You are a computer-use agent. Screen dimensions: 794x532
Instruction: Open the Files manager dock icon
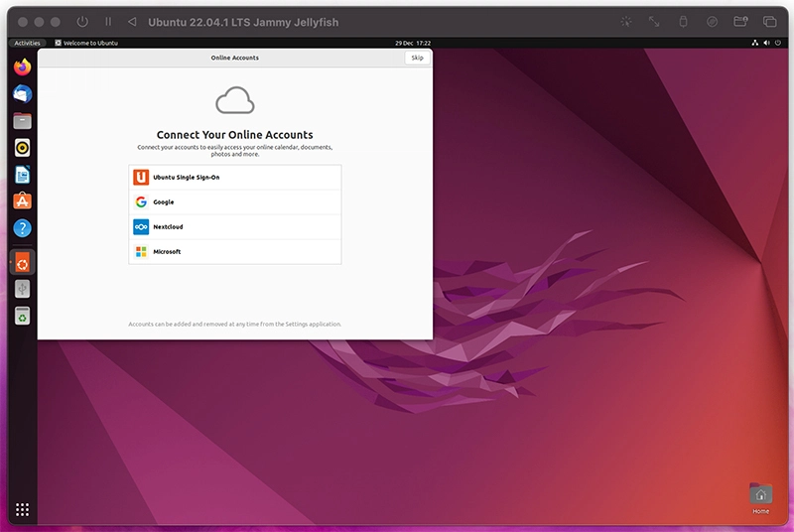click(x=22, y=121)
